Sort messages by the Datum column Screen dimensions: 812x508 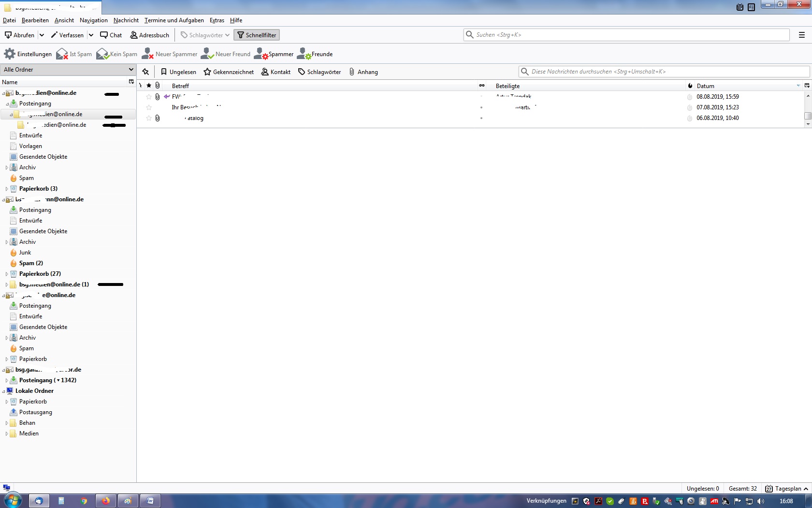(748, 86)
